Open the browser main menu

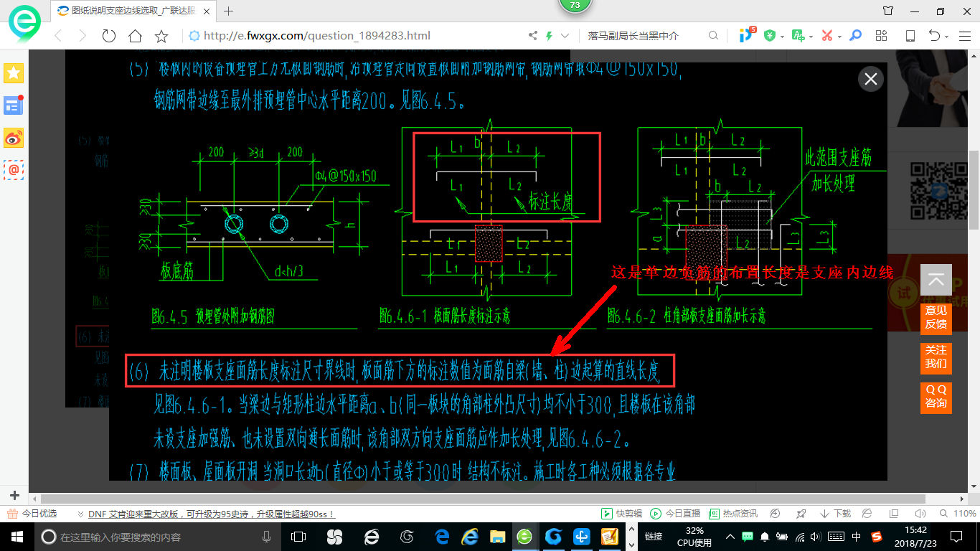966,36
